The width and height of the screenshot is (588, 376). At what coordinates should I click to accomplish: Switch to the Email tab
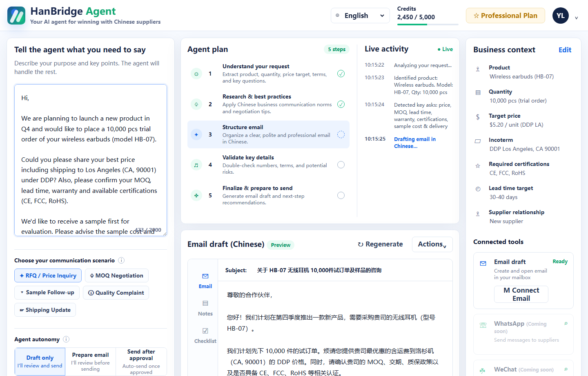[x=205, y=281]
